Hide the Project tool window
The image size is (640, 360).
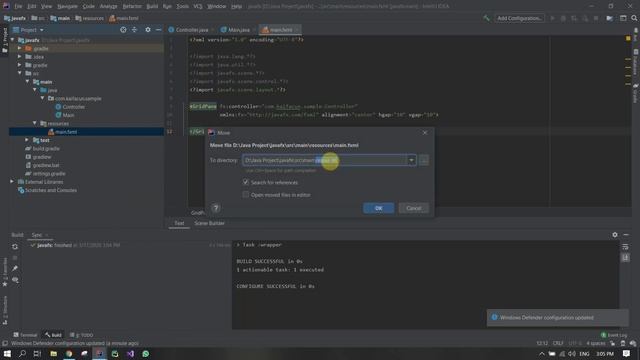click(158, 30)
